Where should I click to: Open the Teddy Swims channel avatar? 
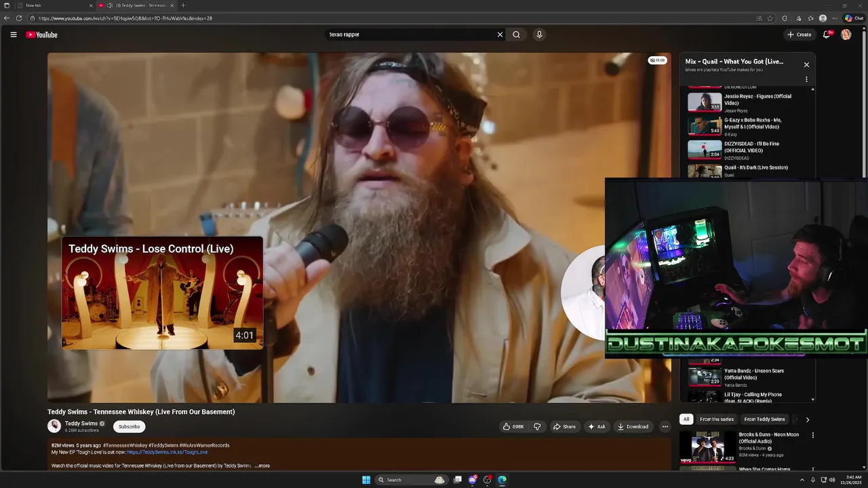click(x=54, y=426)
